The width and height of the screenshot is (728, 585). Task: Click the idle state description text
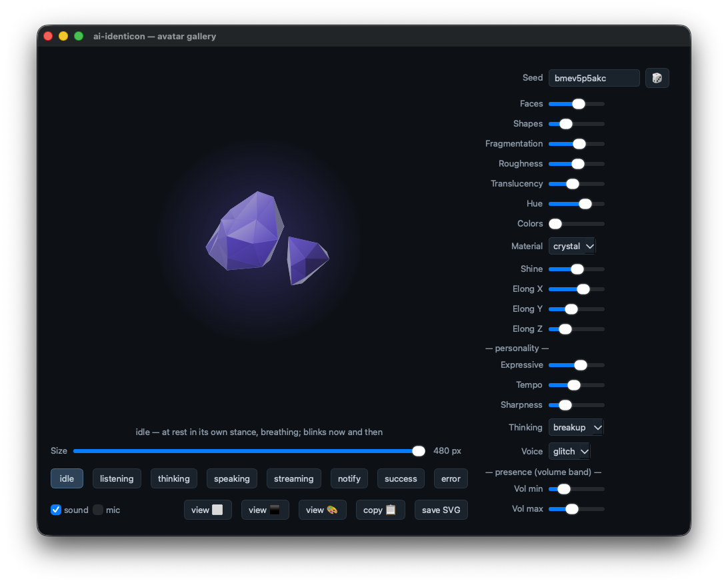pos(259,432)
